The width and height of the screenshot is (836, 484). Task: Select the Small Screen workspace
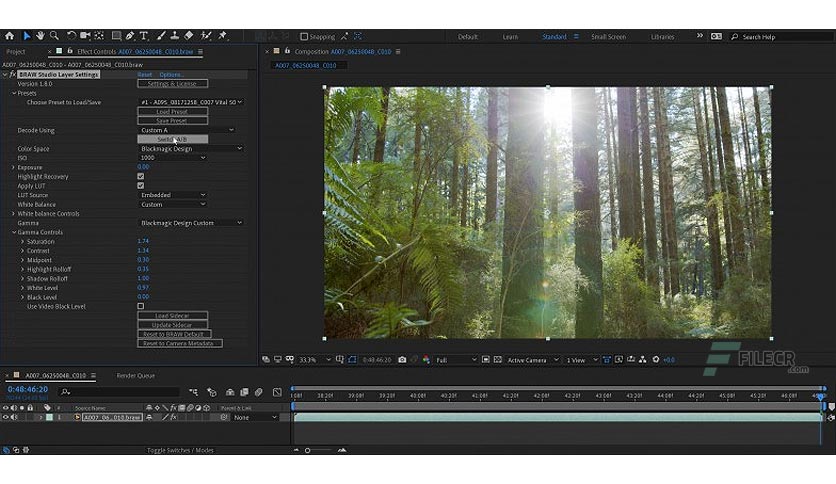tap(608, 37)
